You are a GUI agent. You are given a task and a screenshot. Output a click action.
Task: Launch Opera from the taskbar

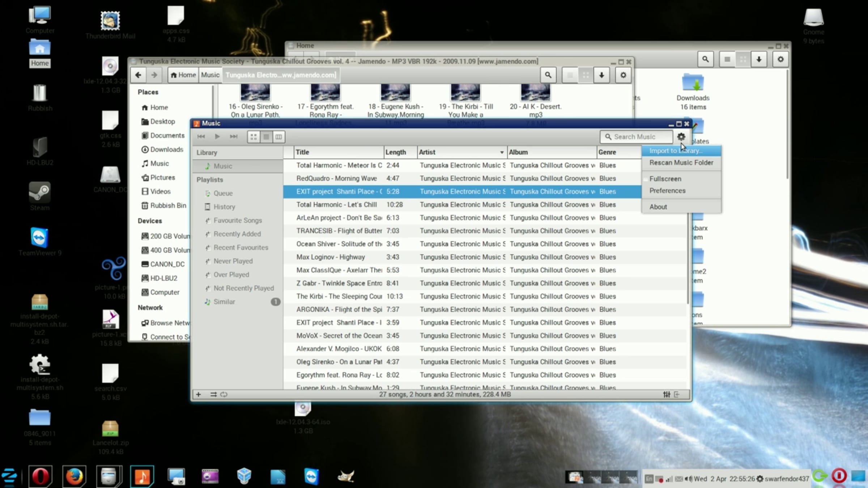point(40,476)
